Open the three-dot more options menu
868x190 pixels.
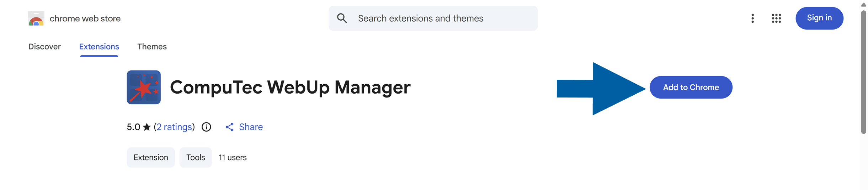(x=752, y=18)
